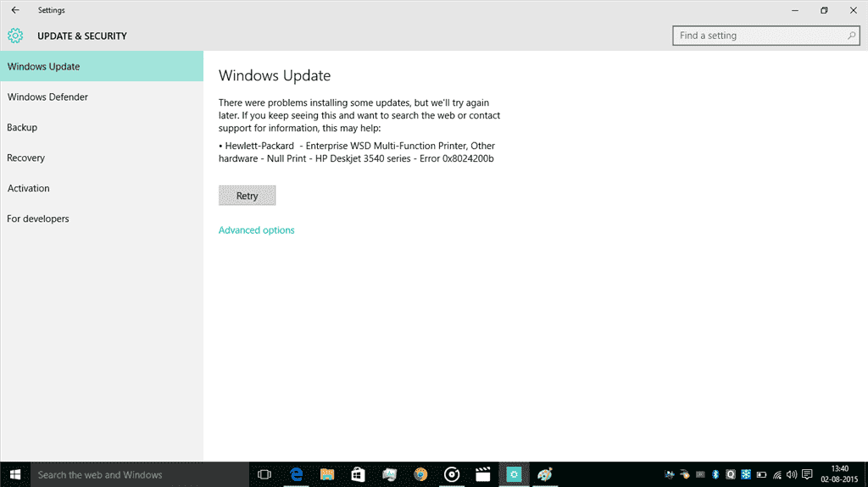Open Task View from the taskbar
The image size is (868, 487).
pyautogui.click(x=264, y=475)
